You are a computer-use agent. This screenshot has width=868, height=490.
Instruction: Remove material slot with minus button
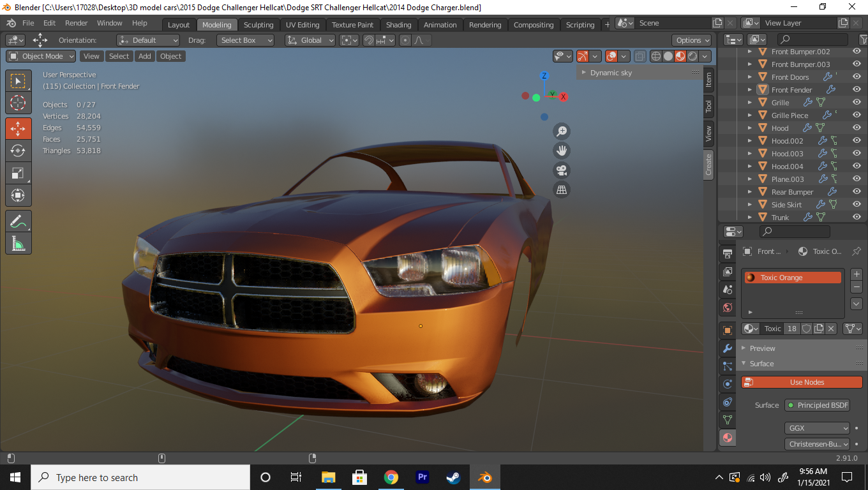[857, 287]
